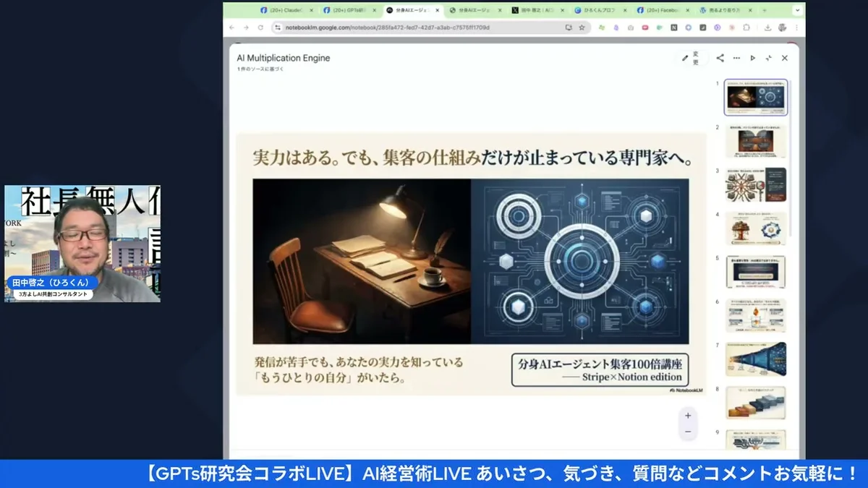Launch the purple Claude browser extension

[616, 27]
